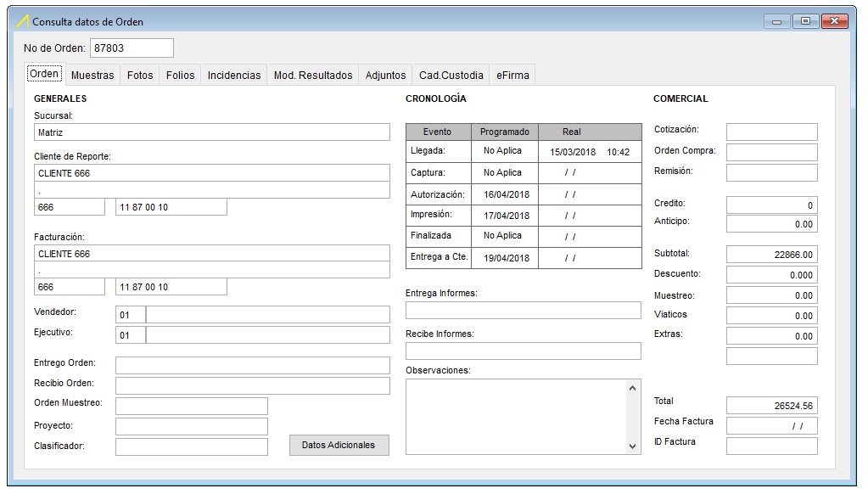Click the Orden Muestreo field
Viewport: 868px width, 494px height.
(192, 406)
